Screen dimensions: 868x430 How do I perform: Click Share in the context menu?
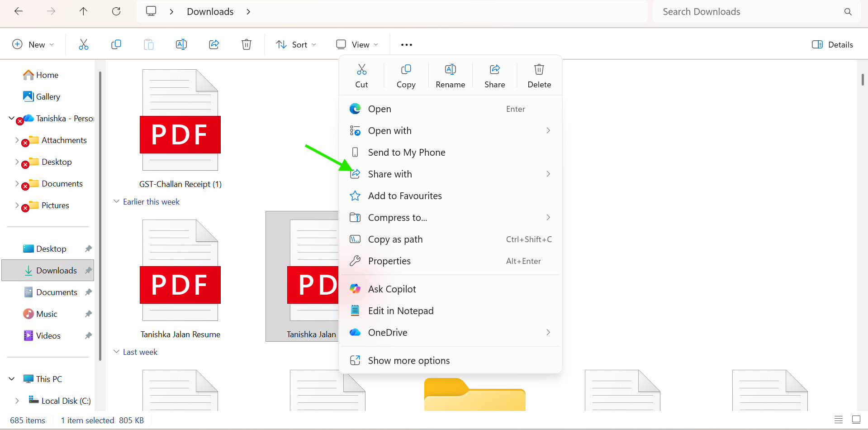point(494,76)
